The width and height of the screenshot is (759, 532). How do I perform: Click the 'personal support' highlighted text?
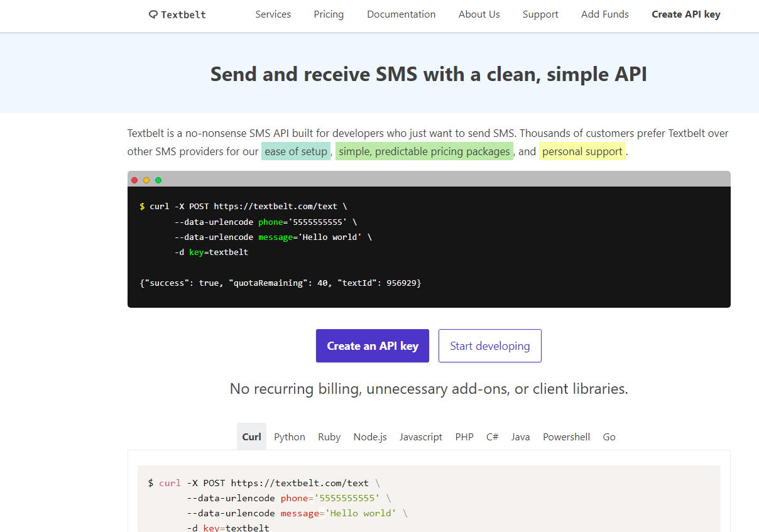click(582, 151)
